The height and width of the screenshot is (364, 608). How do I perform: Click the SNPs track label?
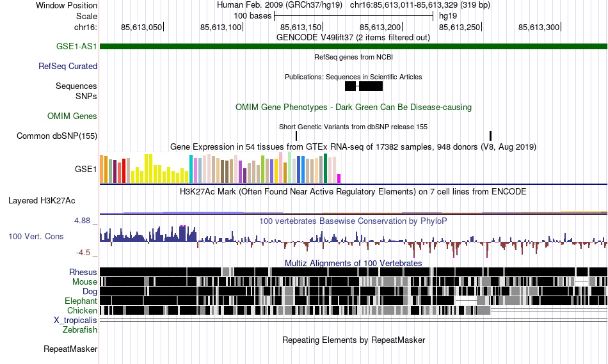click(x=86, y=96)
